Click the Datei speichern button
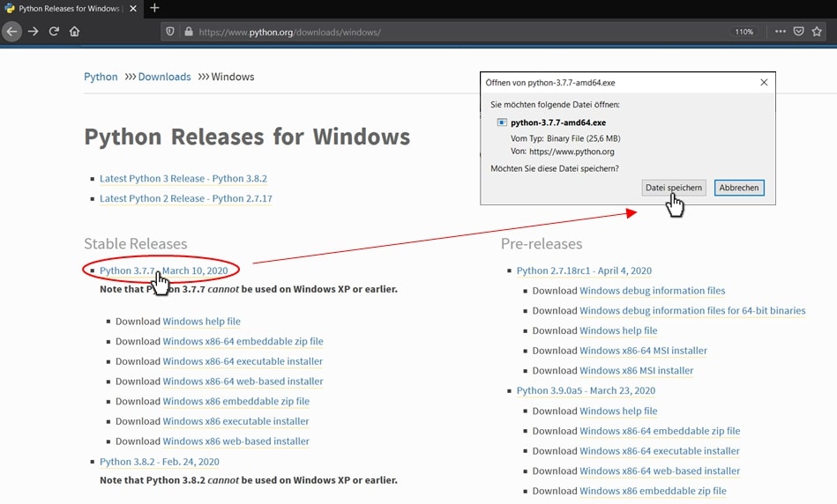 pyautogui.click(x=674, y=188)
